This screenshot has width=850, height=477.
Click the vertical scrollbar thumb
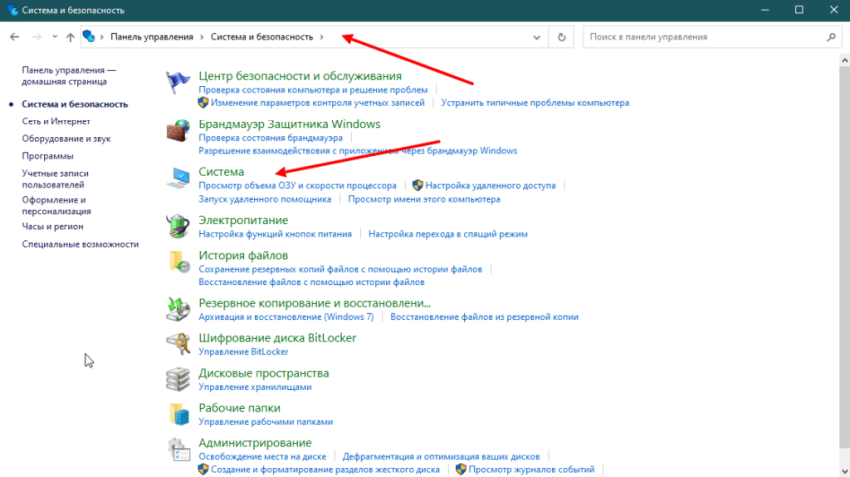pyautogui.click(x=845, y=257)
